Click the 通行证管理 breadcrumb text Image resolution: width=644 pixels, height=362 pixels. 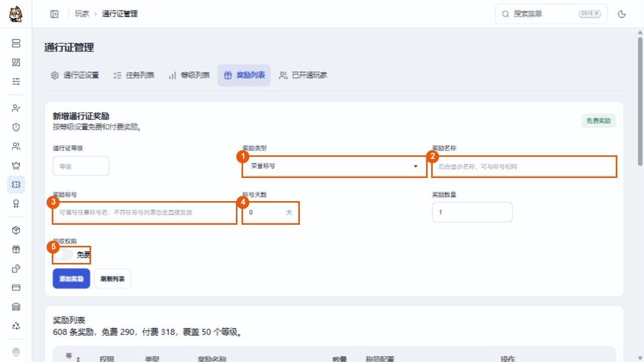[120, 14]
